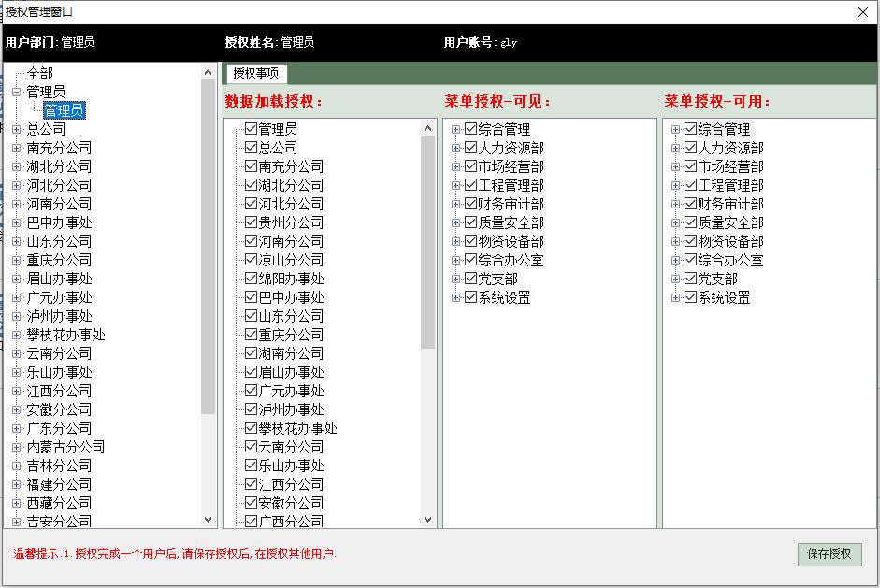Uncheck 人力资源部 in menu usable list
The height and width of the screenshot is (588, 880).
(x=690, y=148)
